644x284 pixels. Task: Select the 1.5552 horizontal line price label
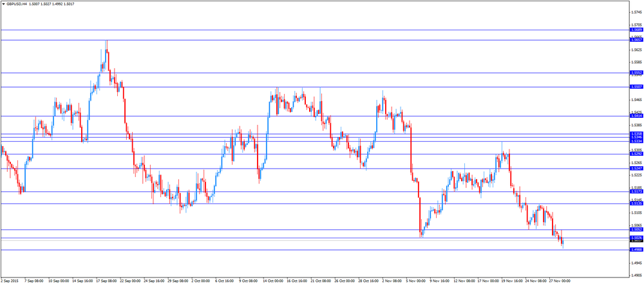636,73
